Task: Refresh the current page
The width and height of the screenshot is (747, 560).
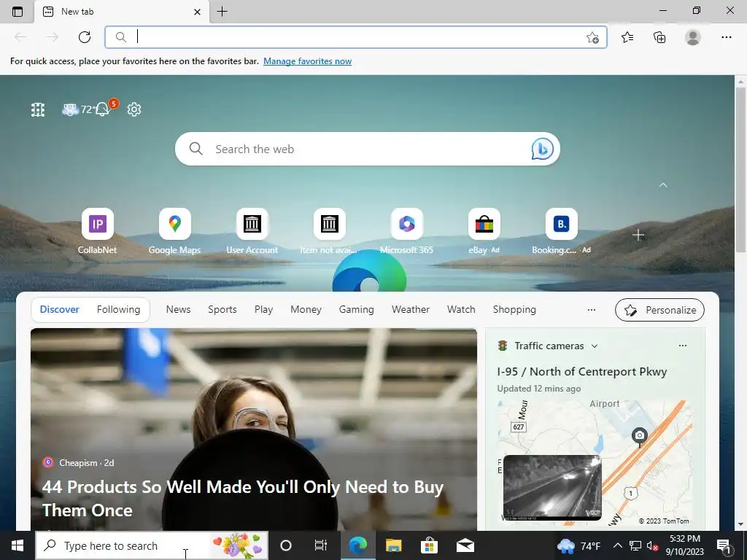Action: pyautogui.click(x=85, y=37)
